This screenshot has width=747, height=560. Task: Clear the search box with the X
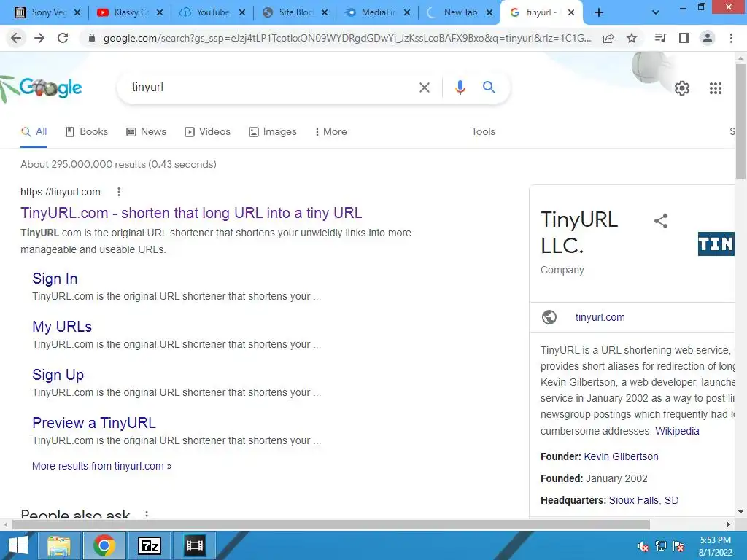[x=424, y=87]
